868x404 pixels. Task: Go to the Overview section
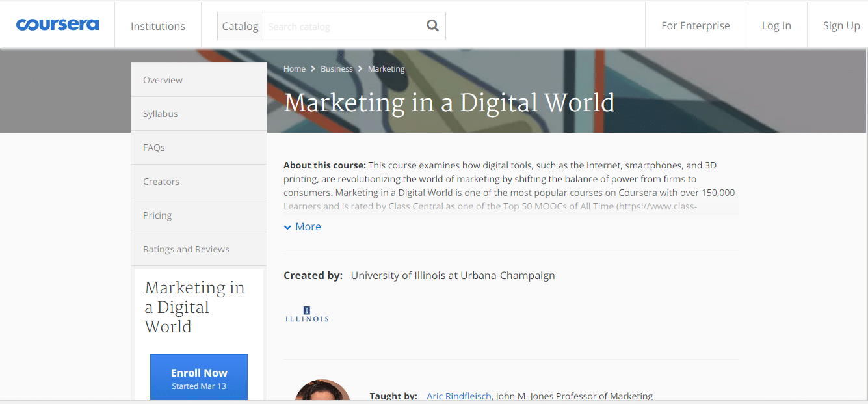click(199, 80)
